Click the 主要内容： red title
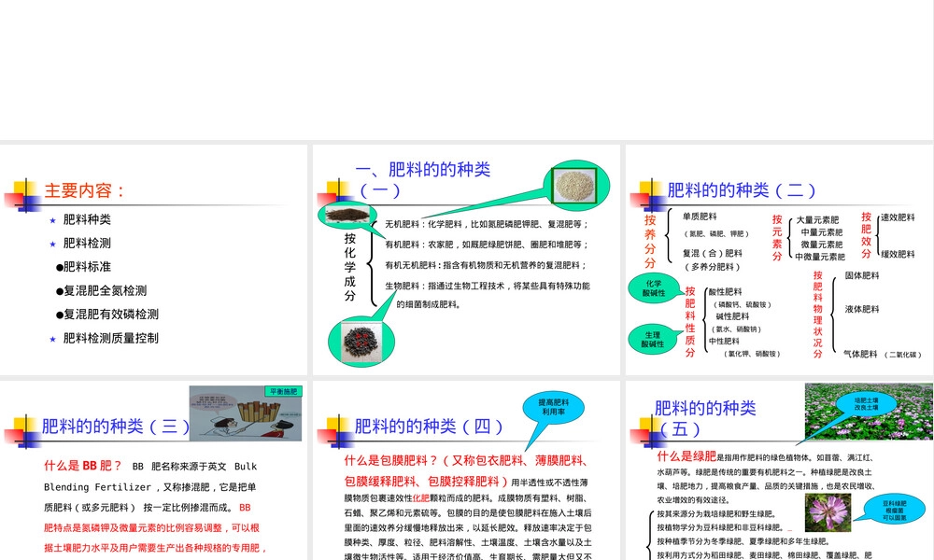934x560 pixels. pos(85,191)
